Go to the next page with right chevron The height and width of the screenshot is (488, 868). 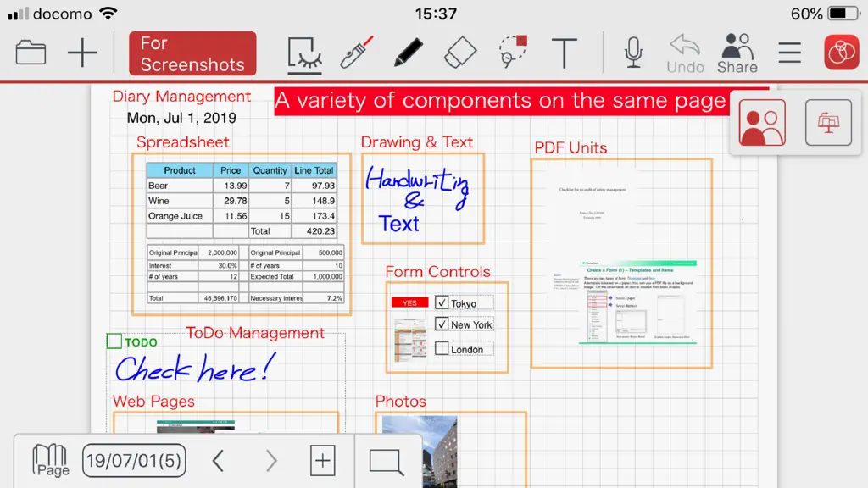point(270,460)
